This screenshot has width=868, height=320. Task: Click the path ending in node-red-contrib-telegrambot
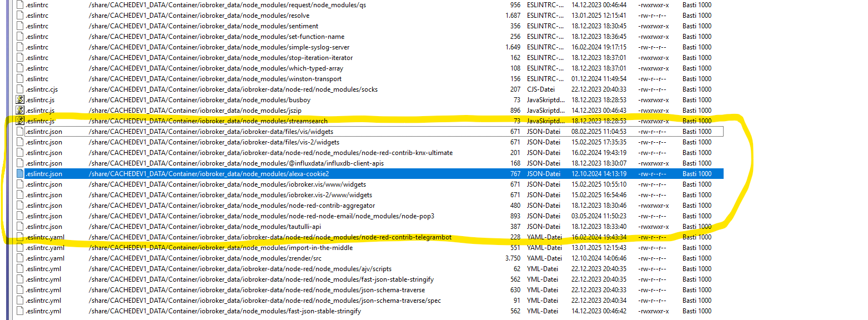(x=270, y=237)
